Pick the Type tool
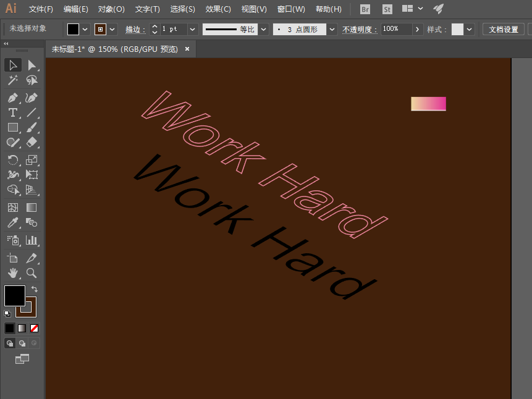The width and height of the screenshot is (532, 399). (x=13, y=112)
